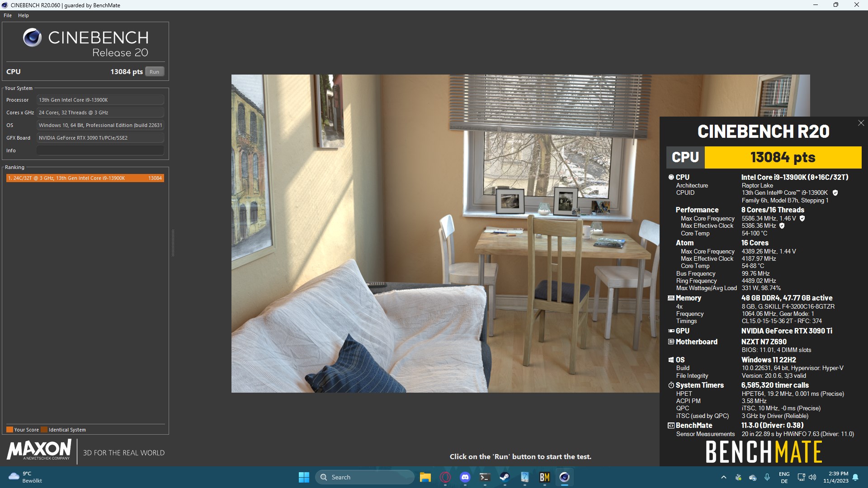Click the CINEBENCH R20 overlay title
This screenshot has width=868, height=488.
tap(764, 131)
